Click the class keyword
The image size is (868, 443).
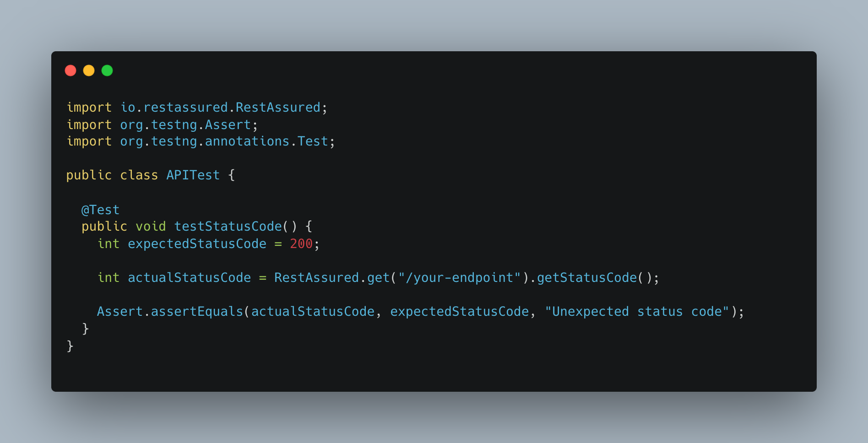[139, 175]
